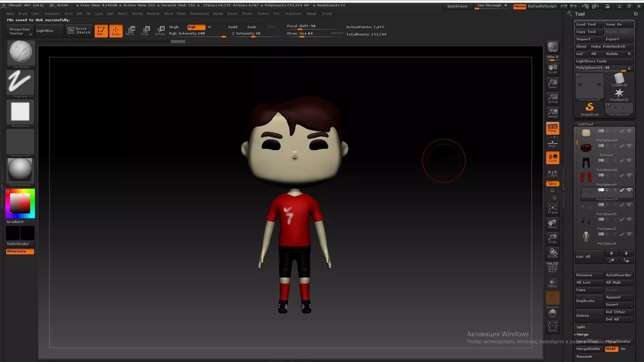
Task: Collapse the SubTool section
Action: click(585, 124)
